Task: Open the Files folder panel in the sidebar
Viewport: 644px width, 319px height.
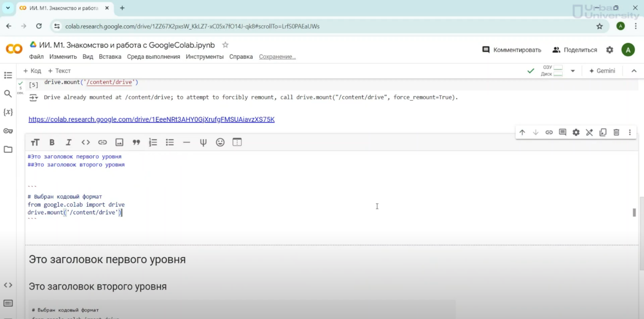Action: click(x=8, y=150)
